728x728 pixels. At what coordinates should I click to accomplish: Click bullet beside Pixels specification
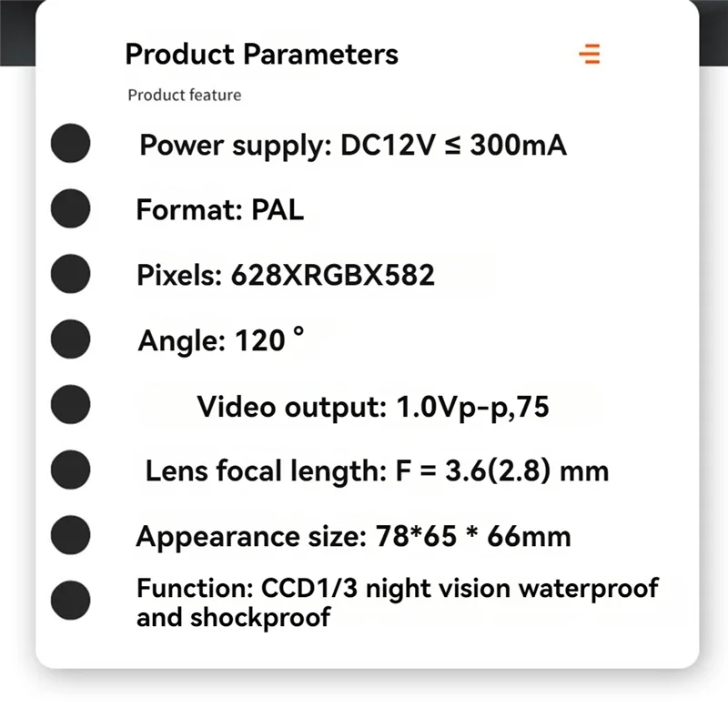pyautogui.click(x=70, y=274)
